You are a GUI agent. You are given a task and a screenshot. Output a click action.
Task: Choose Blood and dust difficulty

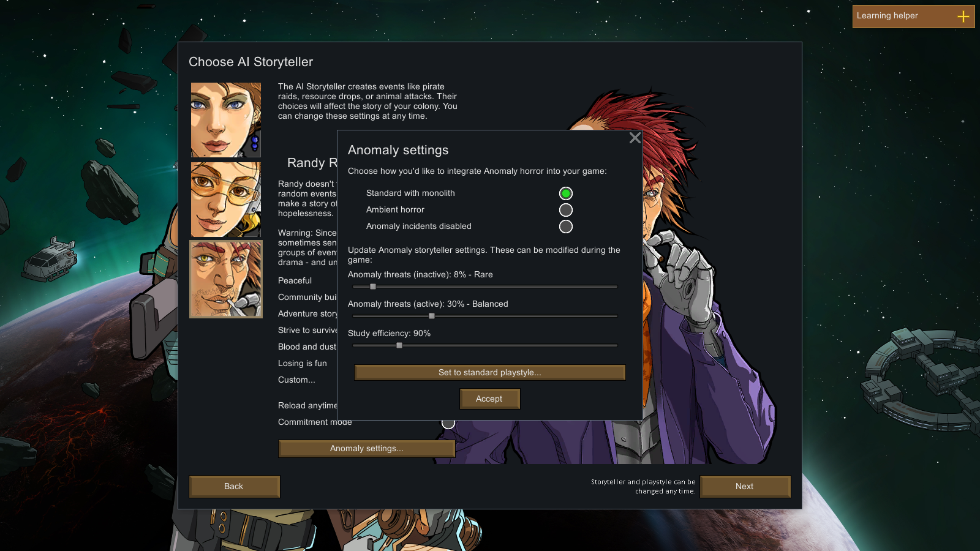(307, 347)
